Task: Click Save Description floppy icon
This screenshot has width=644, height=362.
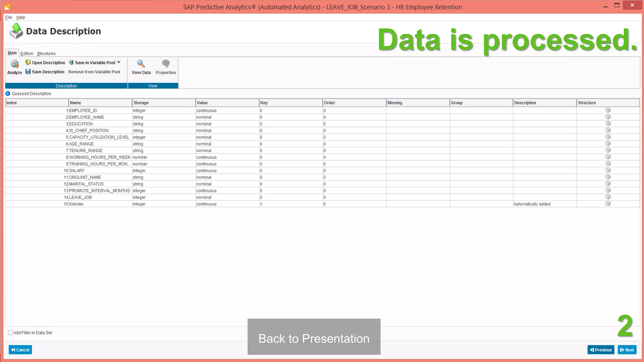Action: click(28, 72)
